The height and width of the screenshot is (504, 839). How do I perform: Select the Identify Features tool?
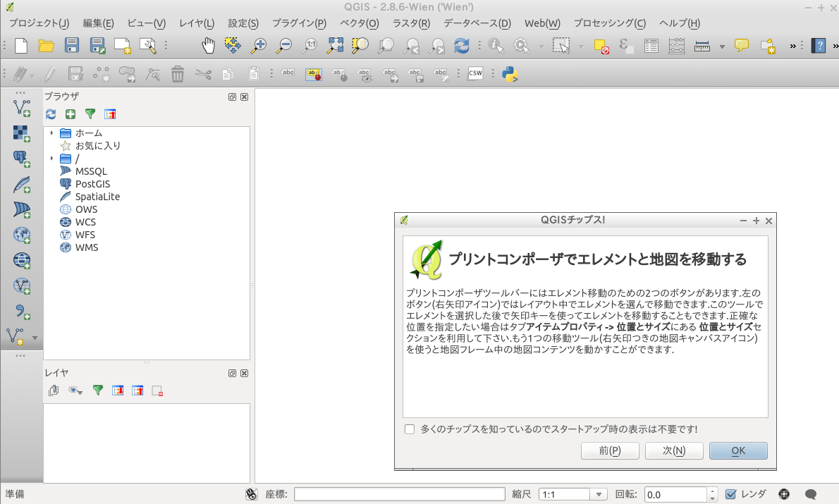click(x=496, y=46)
